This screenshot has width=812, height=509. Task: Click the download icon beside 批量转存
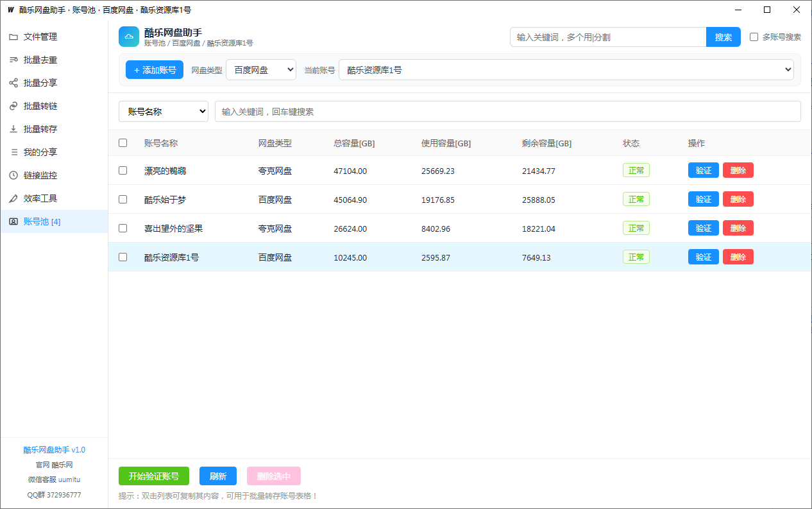(x=13, y=129)
